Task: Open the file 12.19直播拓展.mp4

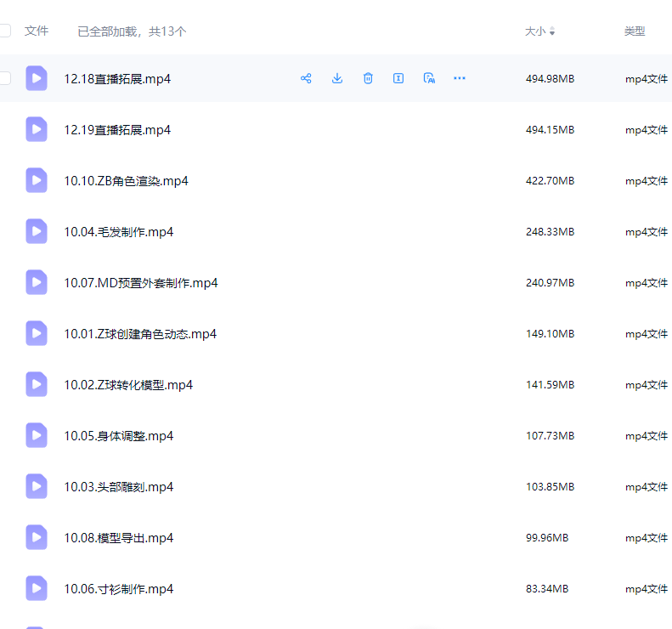Action: 117,130
